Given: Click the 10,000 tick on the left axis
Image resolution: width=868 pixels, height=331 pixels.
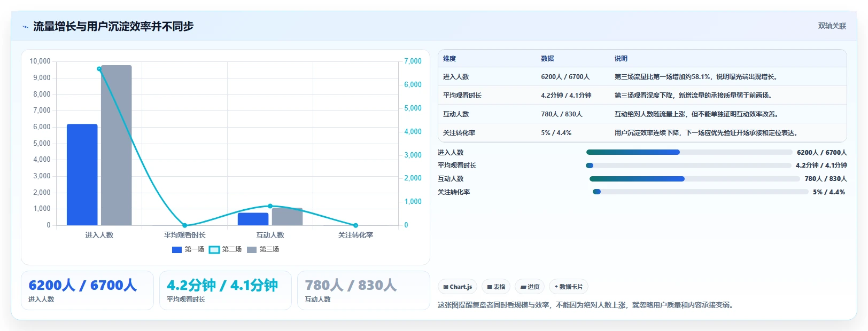Looking at the screenshot, I should [x=40, y=61].
